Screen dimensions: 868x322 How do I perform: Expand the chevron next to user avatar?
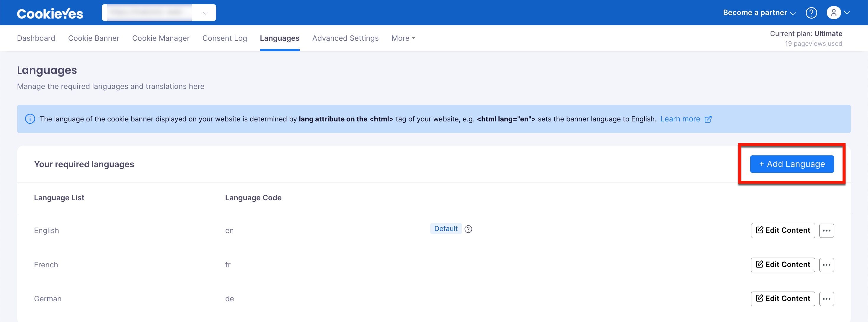(847, 13)
